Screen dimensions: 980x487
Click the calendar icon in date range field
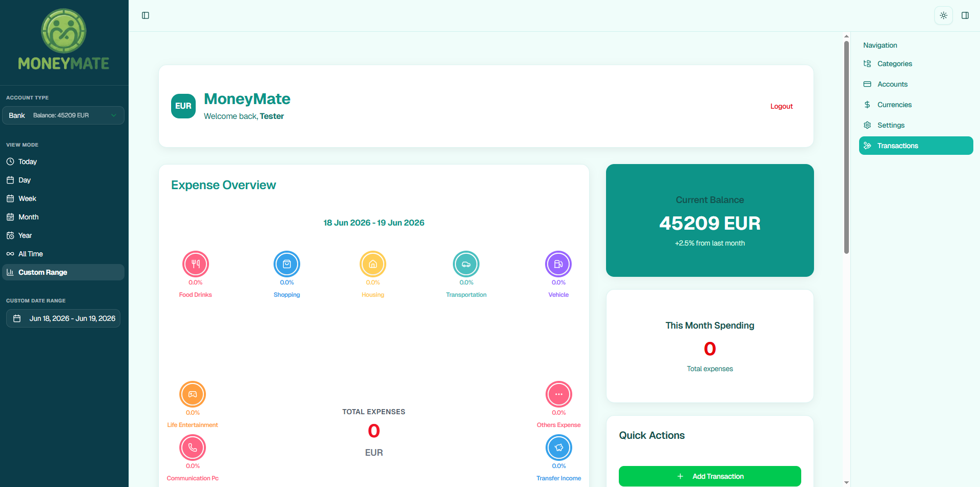click(x=17, y=318)
